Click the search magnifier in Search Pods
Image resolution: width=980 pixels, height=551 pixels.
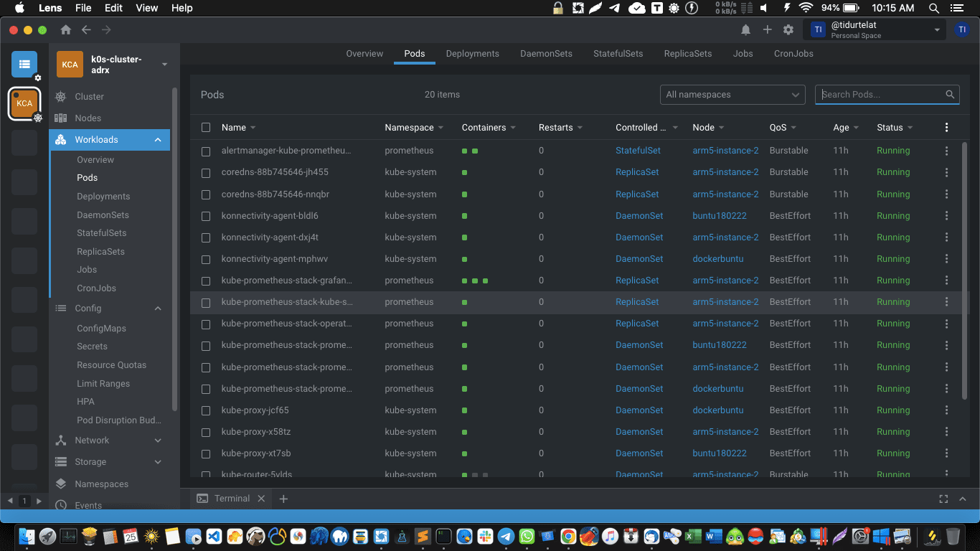pyautogui.click(x=950, y=94)
